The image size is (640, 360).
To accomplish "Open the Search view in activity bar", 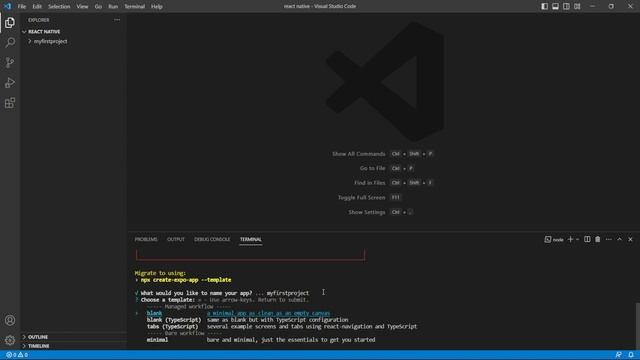I will tap(10, 42).
